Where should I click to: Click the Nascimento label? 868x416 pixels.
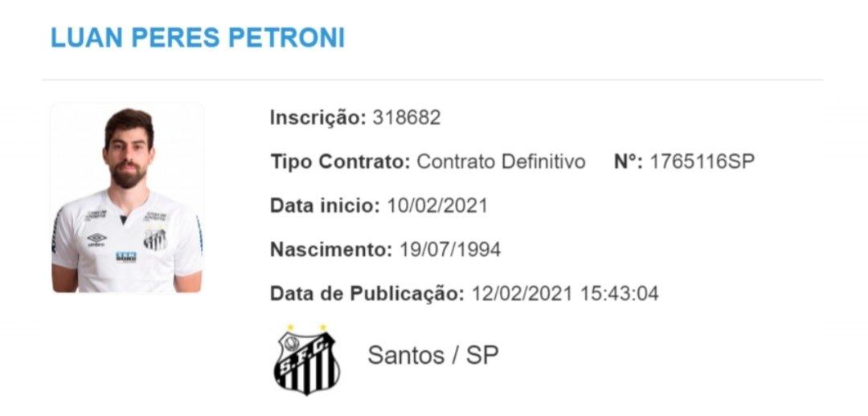pos(331,250)
